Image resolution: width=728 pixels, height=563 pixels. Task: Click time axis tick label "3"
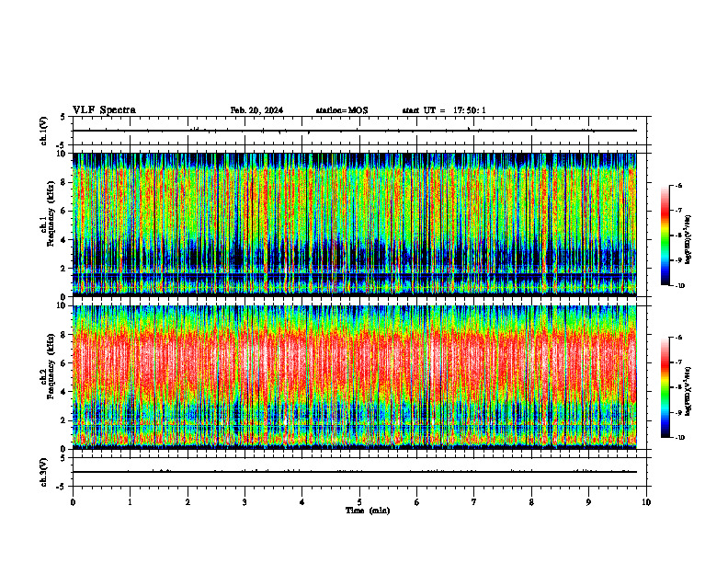[x=245, y=502]
